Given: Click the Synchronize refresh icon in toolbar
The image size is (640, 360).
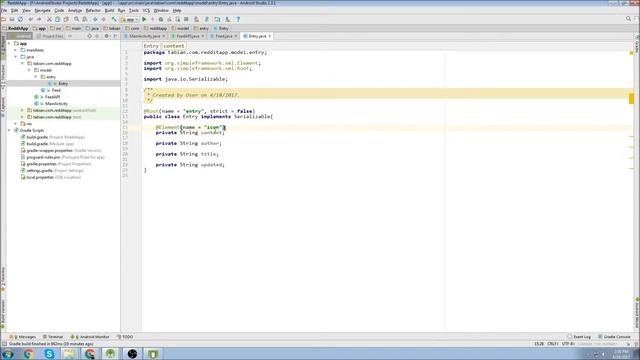Looking at the screenshot, I should (x=20, y=19).
